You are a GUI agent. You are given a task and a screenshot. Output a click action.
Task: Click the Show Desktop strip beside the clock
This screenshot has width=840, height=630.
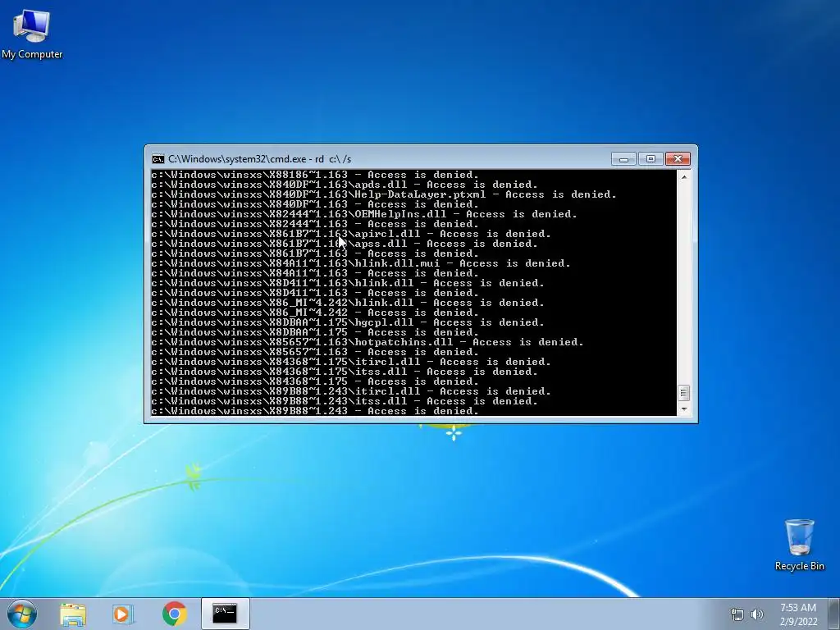835,614
